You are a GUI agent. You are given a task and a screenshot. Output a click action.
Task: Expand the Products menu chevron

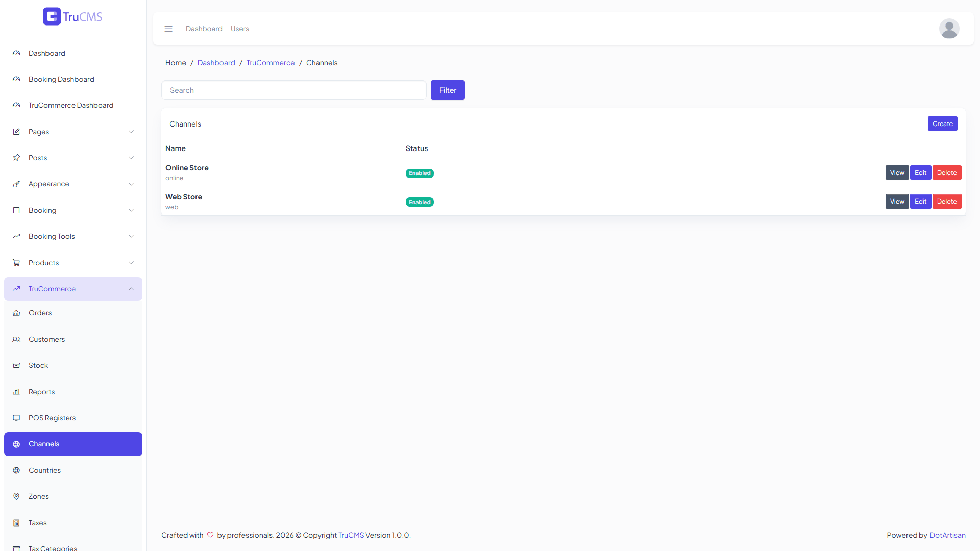click(x=131, y=263)
